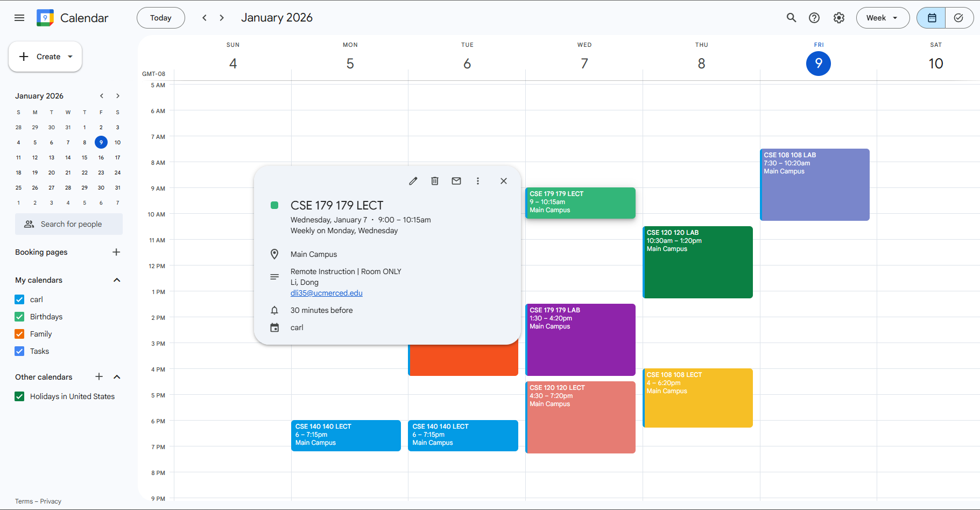This screenshot has width=980, height=510.
Task: Collapse the My calendars section
Action: coord(117,280)
